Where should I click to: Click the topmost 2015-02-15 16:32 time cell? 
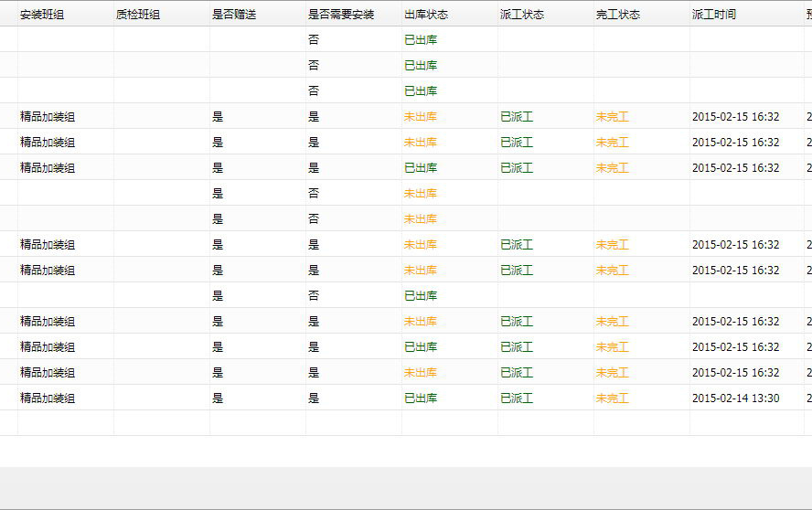click(x=735, y=117)
